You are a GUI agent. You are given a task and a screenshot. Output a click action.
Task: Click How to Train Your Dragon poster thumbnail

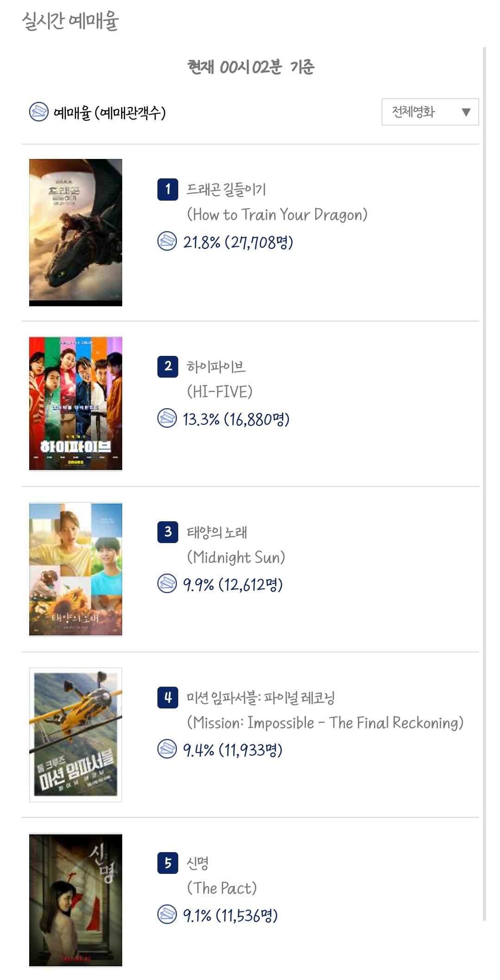pyautogui.click(x=75, y=233)
